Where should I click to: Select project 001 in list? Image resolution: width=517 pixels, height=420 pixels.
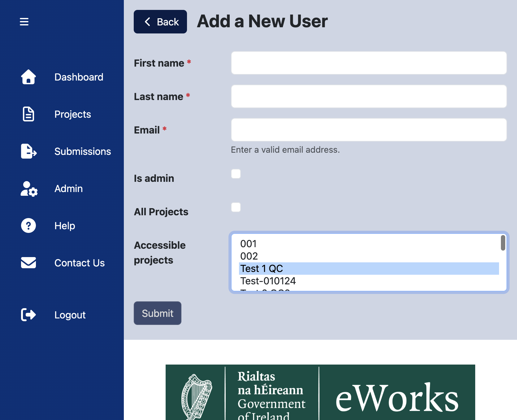coord(369,244)
